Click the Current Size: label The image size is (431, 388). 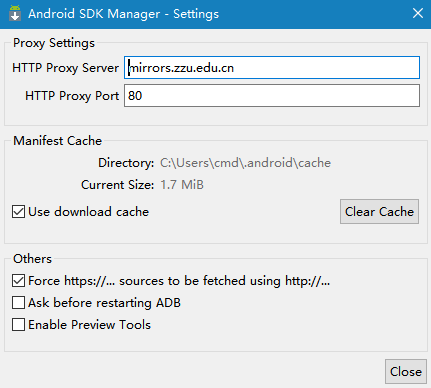[117, 185]
